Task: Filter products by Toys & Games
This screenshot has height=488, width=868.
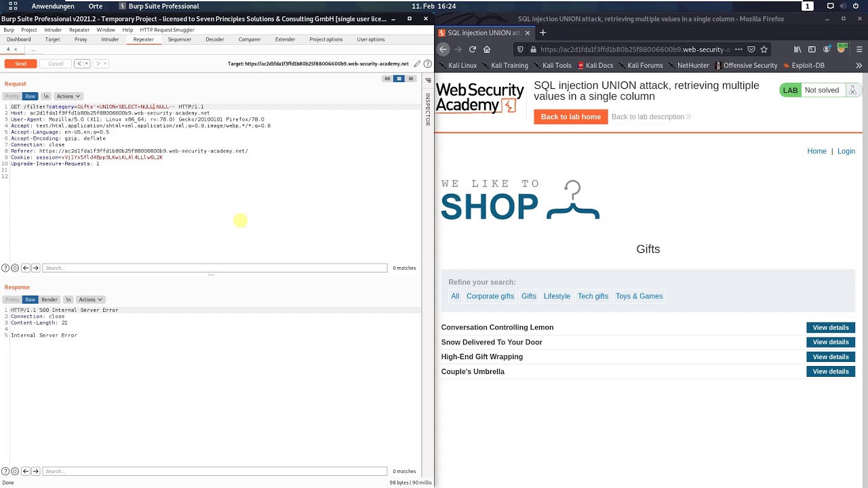Action: pyautogui.click(x=639, y=296)
